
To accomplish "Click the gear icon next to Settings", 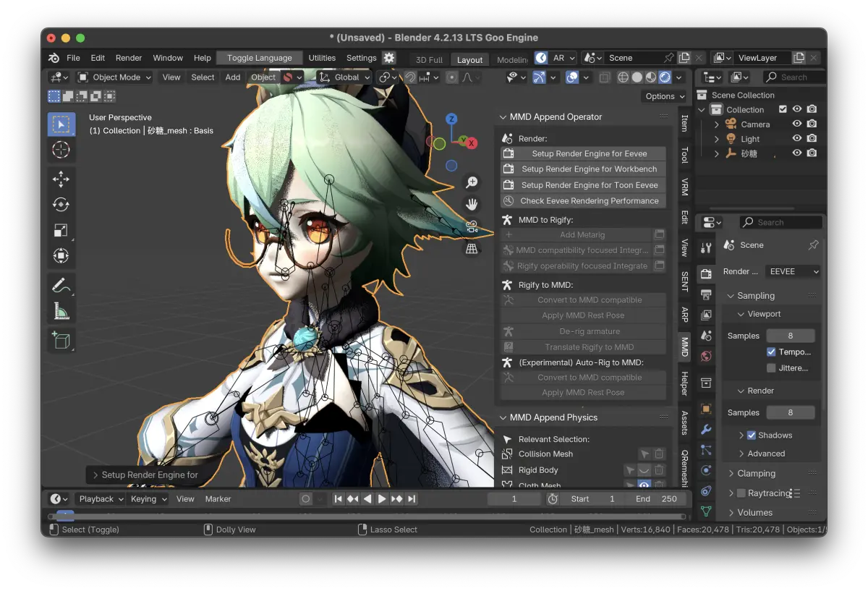I will coord(389,58).
